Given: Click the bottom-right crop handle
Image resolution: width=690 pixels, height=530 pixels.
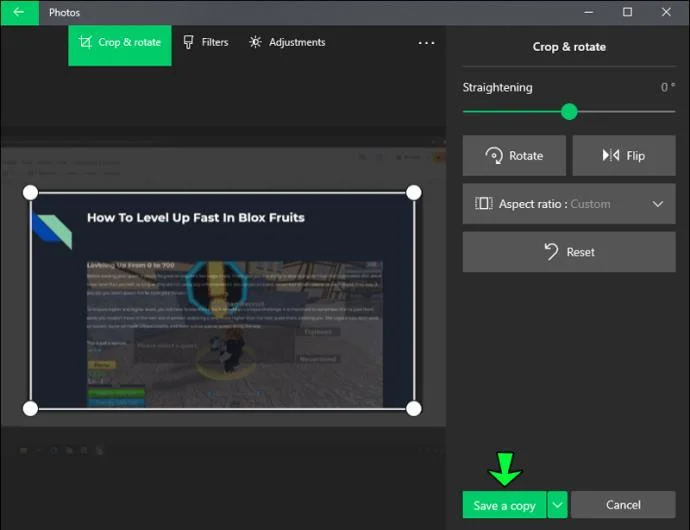Looking at the screenshot, I should [x=414, y=409].
